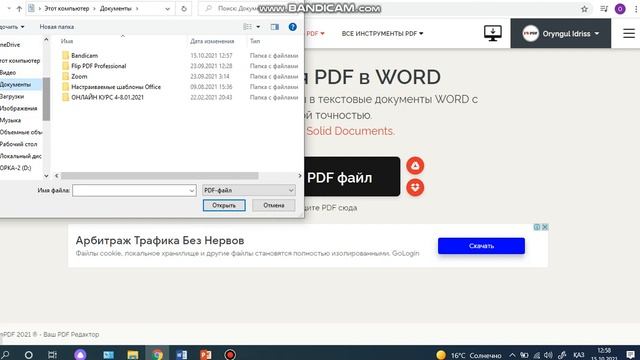The height and width of the screenshot is (360, 640).
Task: Switch to Chrome on taskbar
Action: point(157,355)
